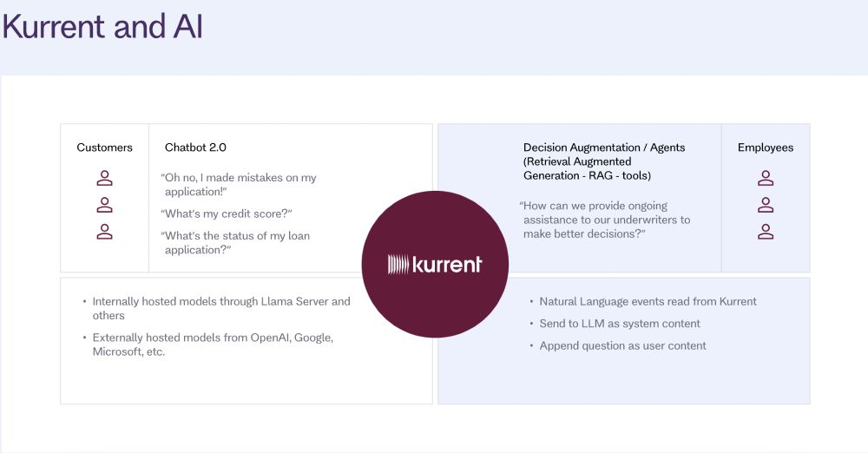Click bullet 'Send to LLM as system content'
The height and width of the screenshot is (453, 868).
click(615, 324)
